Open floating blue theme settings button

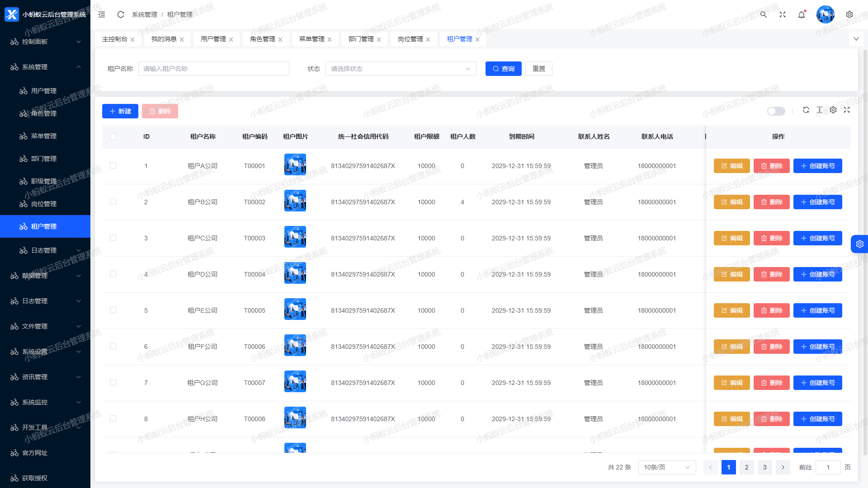(859, 244)
